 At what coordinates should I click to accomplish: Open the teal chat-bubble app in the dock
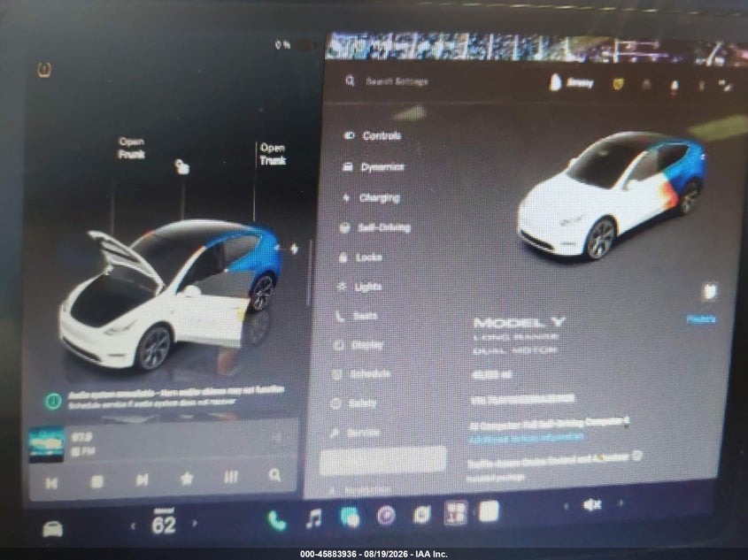350,517
